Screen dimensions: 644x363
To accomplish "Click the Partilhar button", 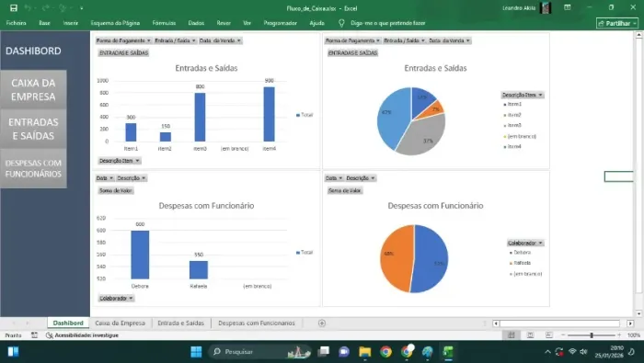I will (617, 23).
